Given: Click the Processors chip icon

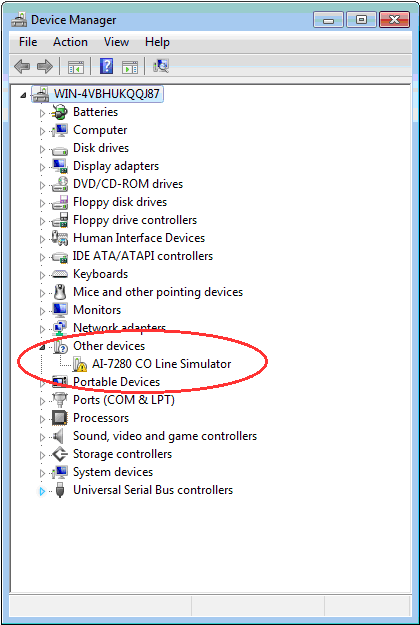Looking at the screenshot, I should click(x=60, y=418).
